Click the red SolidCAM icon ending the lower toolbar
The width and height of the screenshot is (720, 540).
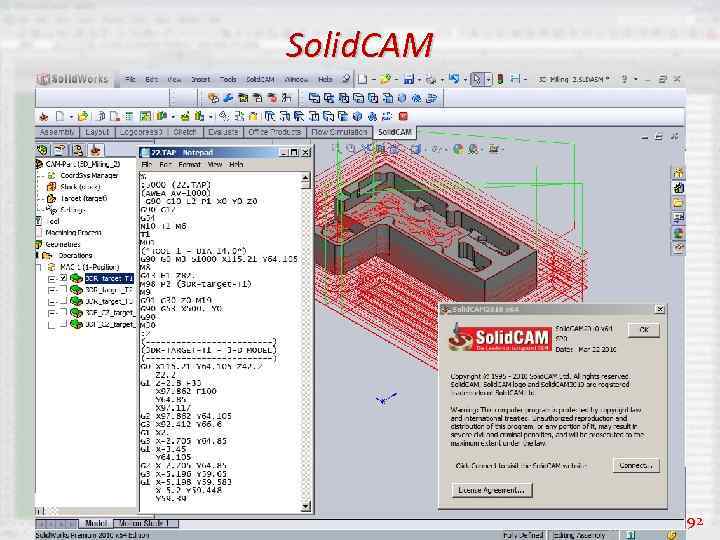(x=403, y=116)
